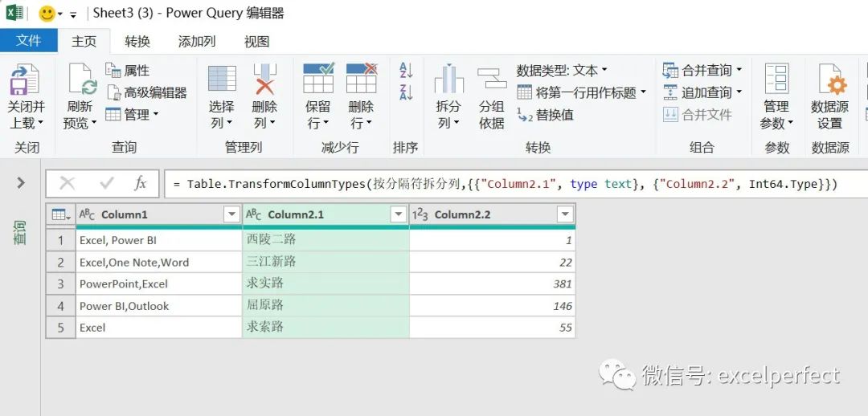Open the table corner menu icon
This screenshot has width=868, height=416.
tap(61, 214)
